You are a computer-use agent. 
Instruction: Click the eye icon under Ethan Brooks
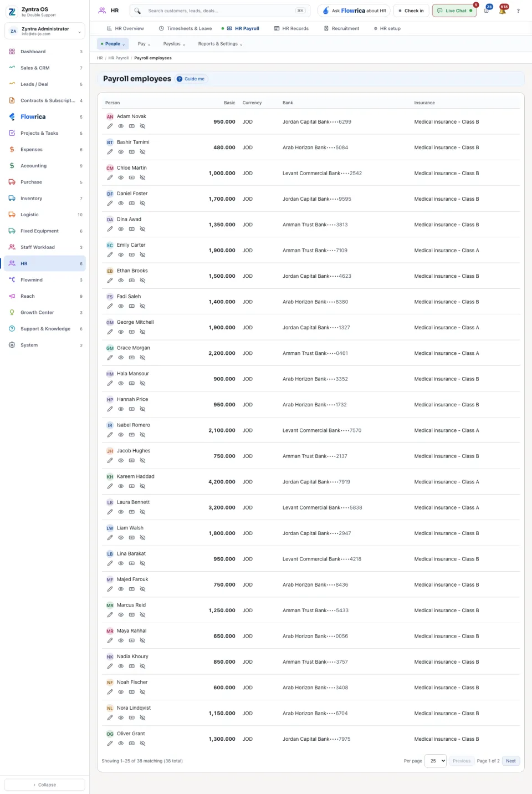pyautogui.click(x=121, y=281)
